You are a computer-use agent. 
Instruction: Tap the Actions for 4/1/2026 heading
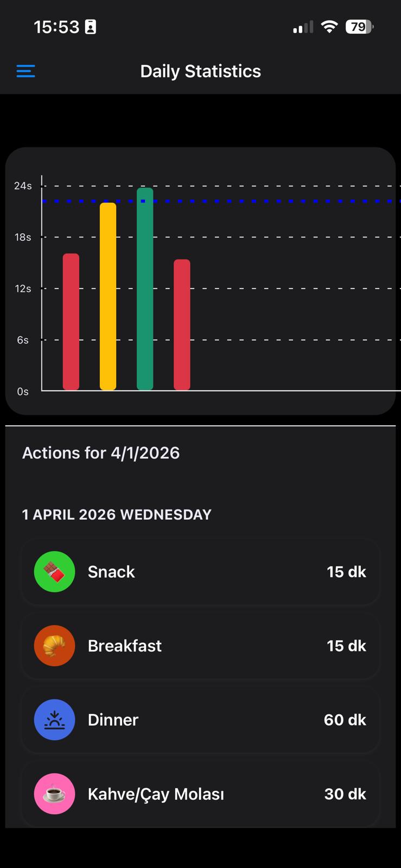[101, 453]
